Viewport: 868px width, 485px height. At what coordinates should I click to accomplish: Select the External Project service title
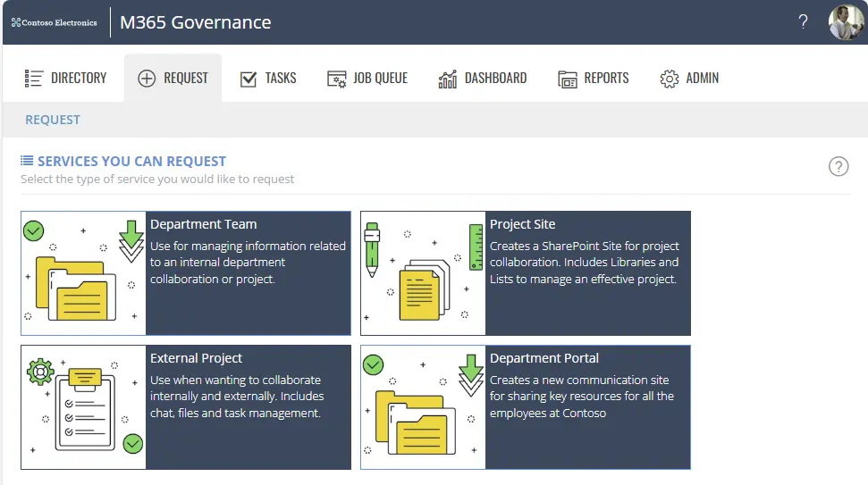point(196,358)
